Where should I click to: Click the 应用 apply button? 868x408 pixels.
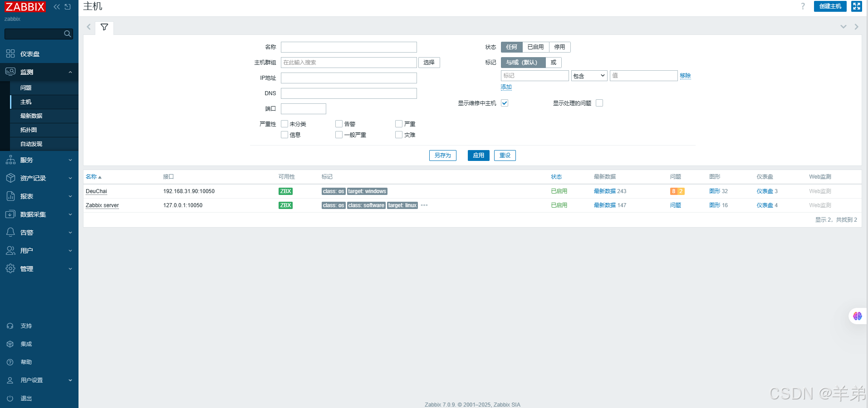click(478, 155)
